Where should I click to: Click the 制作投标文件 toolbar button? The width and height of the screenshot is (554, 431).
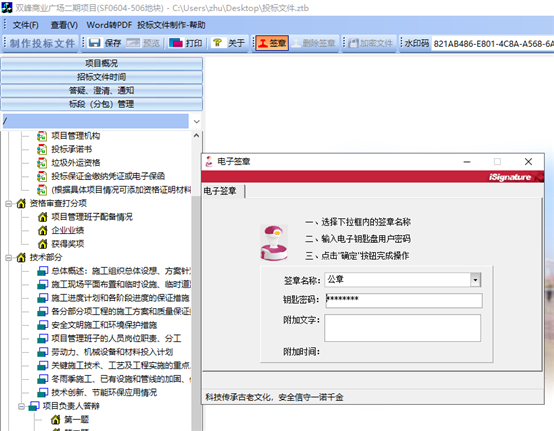[42, 43]
